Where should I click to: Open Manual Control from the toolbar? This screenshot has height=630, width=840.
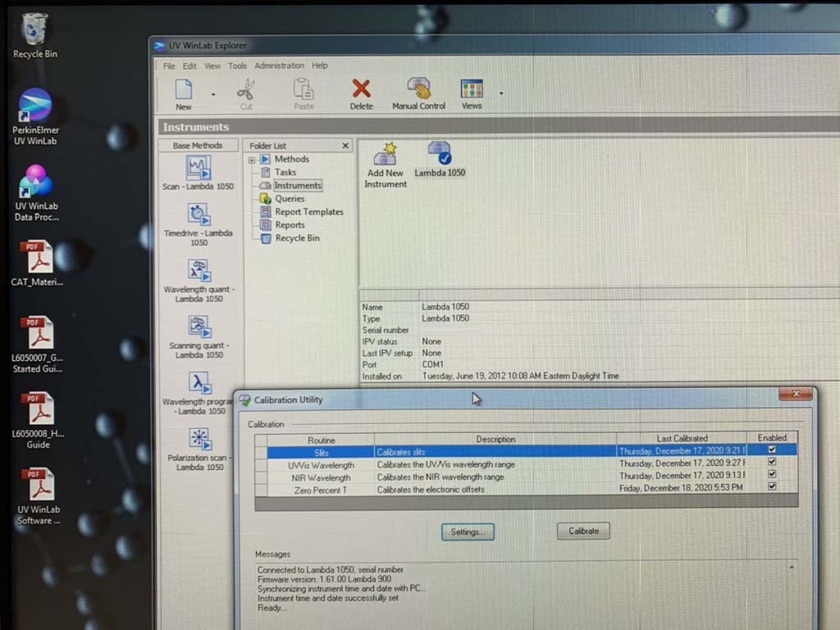tap(418, 94)
